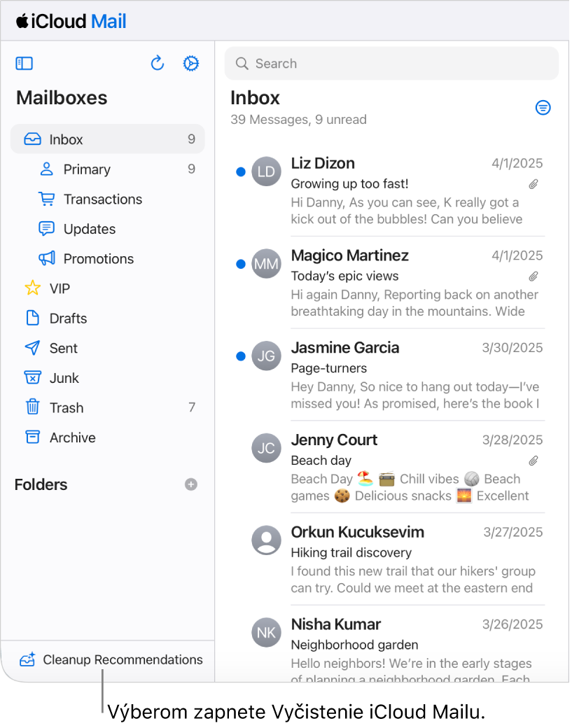572x728 pixels.
Task: Select the Inbox mailbox
Action: pyautogui.click(x=108, y=139)
